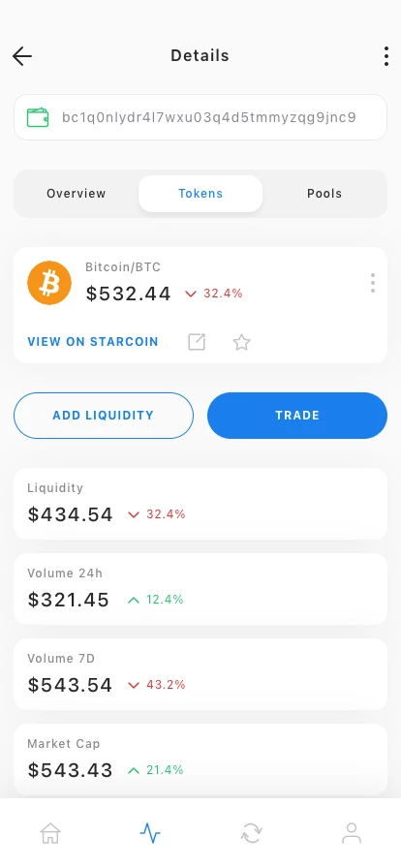The image size is (401, 868).
Task: Open the Liquidity stats card
Action: click(x=200, y=504)
